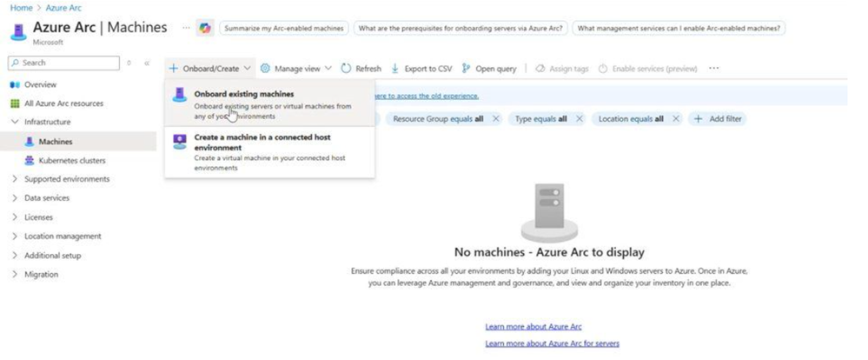The image size is (868, 360).
Task: Click the Export to CSV button label
Action: (427, 69)
